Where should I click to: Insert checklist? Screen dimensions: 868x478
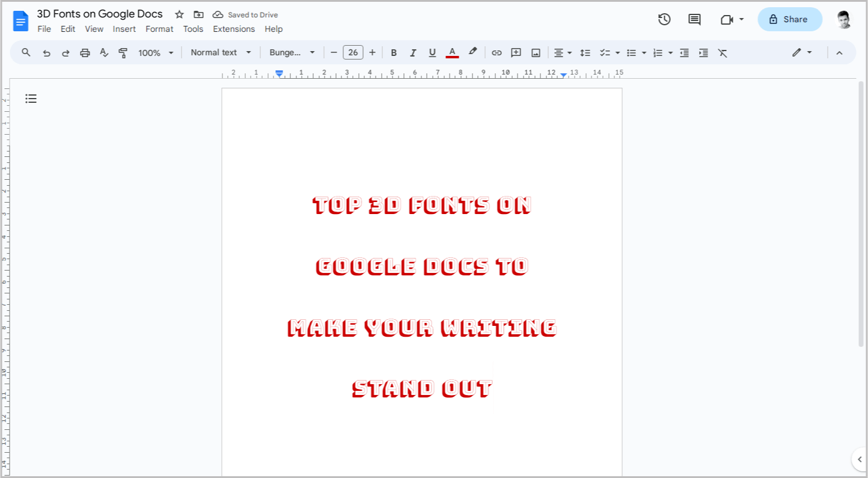(605, 53)
